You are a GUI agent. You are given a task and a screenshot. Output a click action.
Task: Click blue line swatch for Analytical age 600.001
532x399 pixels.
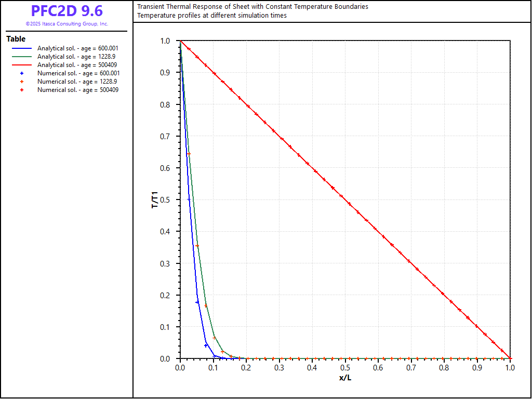21,48
